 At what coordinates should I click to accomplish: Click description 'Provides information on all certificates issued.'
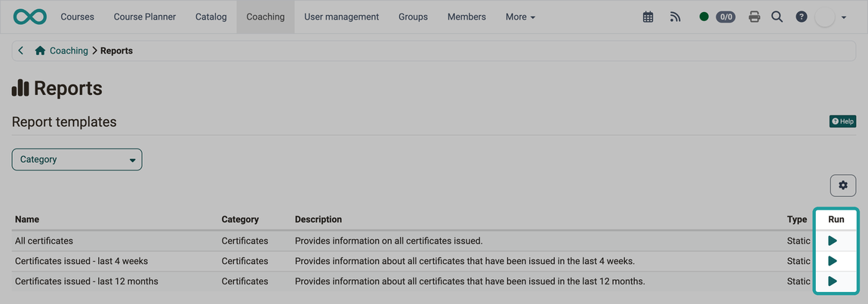point(389,241)
